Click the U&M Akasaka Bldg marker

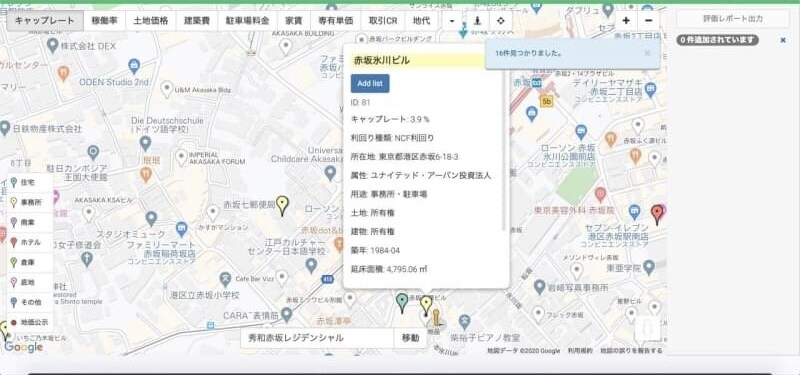pos(166,89)
